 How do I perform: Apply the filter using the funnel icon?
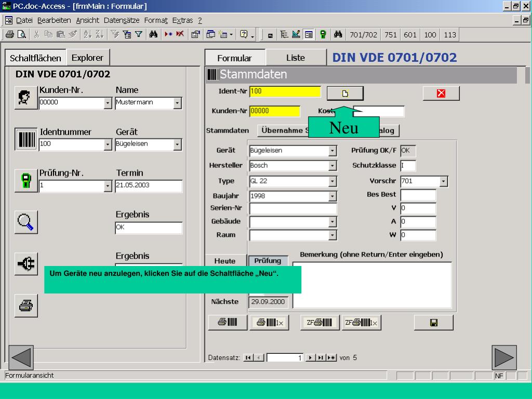point(139,34)
